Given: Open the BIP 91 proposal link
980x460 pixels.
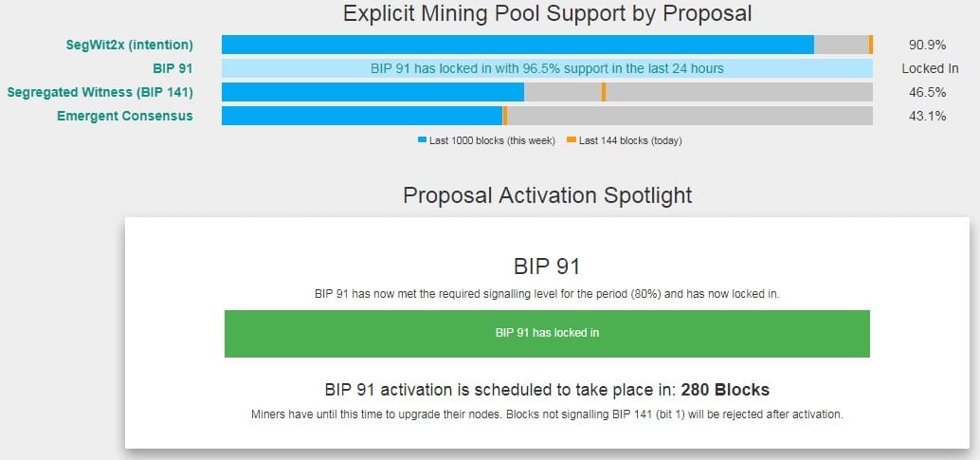Looking at the screenshot, I should tap(172, 68).
